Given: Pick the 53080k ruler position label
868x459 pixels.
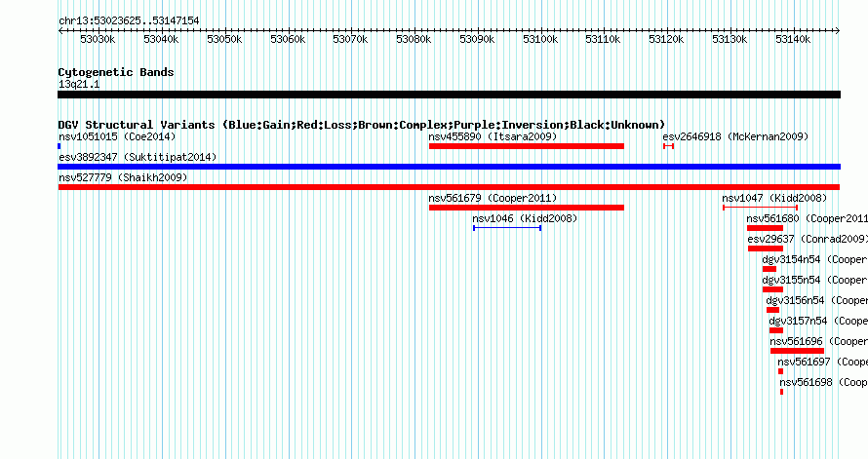Looking at the screenshot, I should coord(414,39).
